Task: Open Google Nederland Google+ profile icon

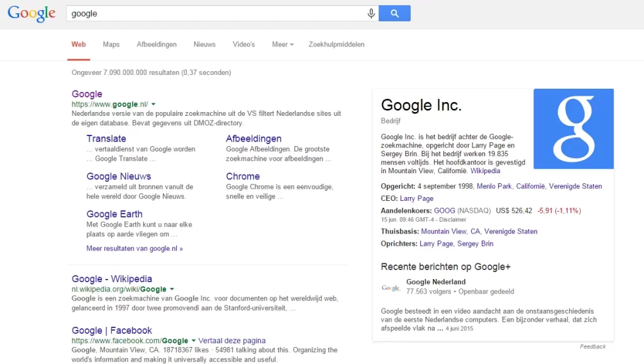Action: pyautogui.click(x=391, y=288)
